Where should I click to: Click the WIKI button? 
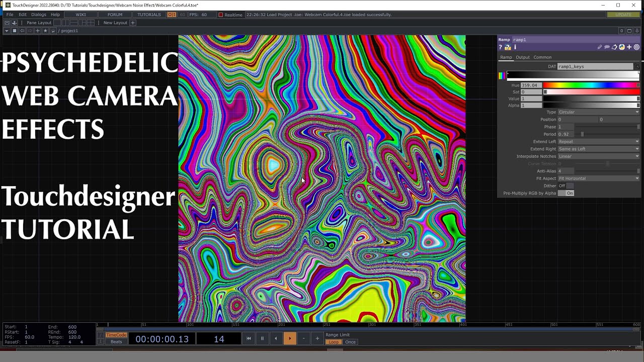(x=80, y=15)
